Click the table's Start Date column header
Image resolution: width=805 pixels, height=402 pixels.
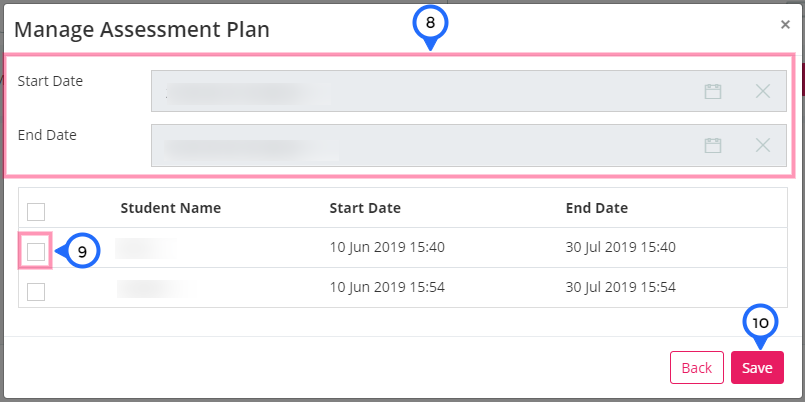click(365, 208)
